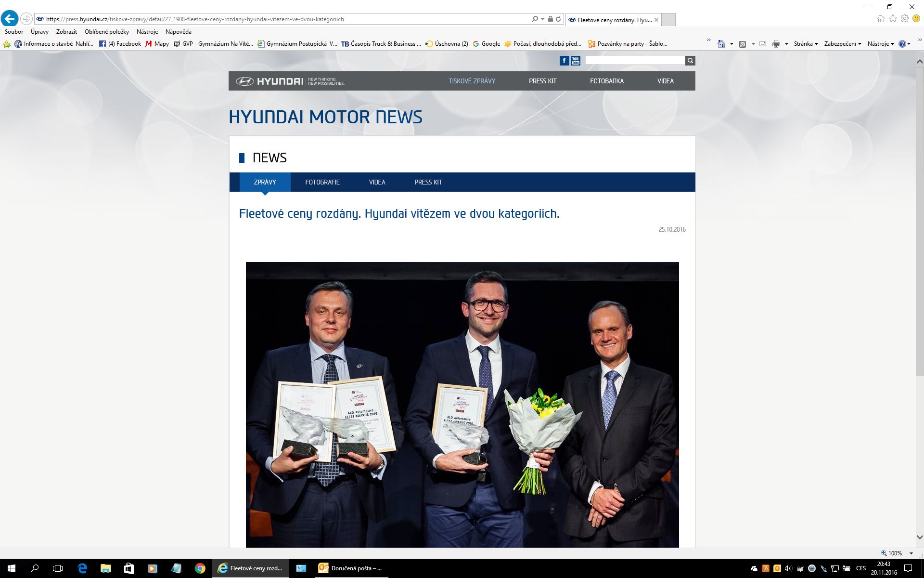Open Počasí, dlouhodobá předpověď bookmark
924x578 pixels.
tap(543, 44)
